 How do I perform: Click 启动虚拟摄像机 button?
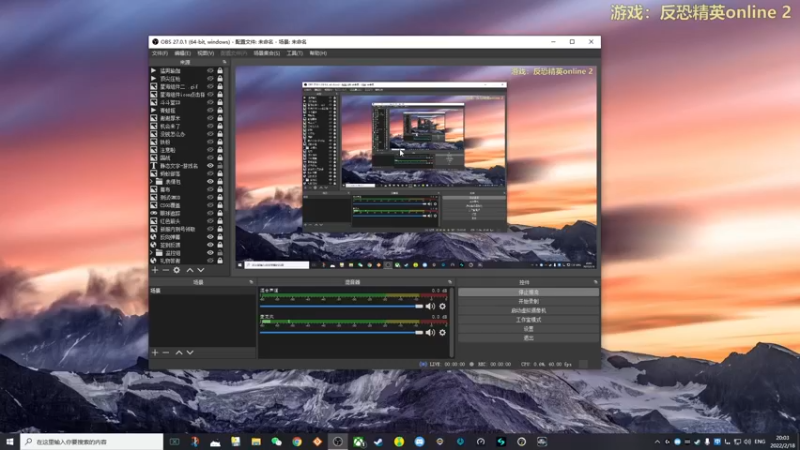(x=528, y=311)
